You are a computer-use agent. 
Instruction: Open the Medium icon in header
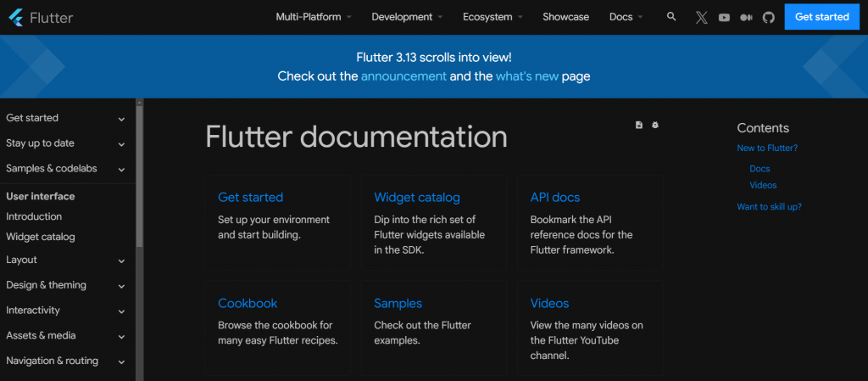[746, 18]
